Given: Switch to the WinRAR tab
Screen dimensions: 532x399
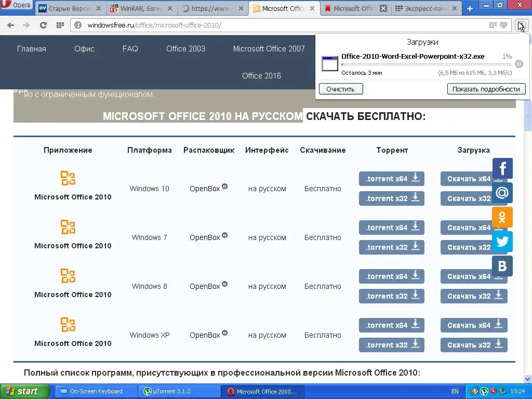Looking at the screenshot, I should pos(141,8).
